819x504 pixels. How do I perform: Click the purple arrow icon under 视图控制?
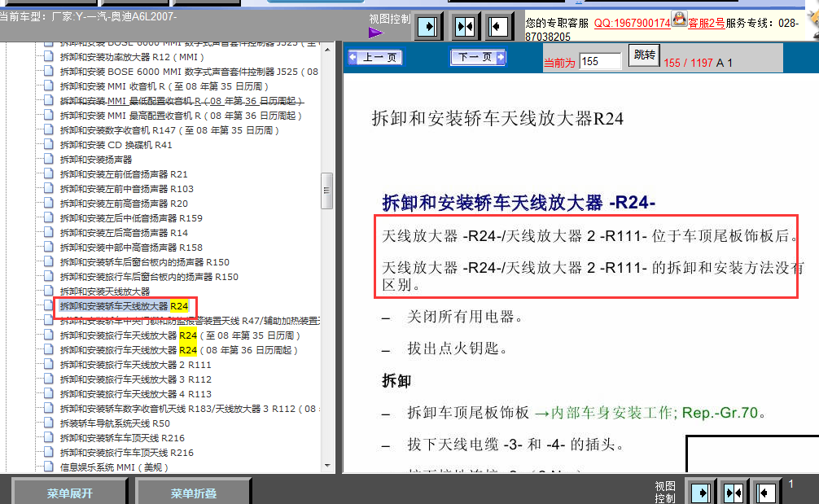coord(375,33)
